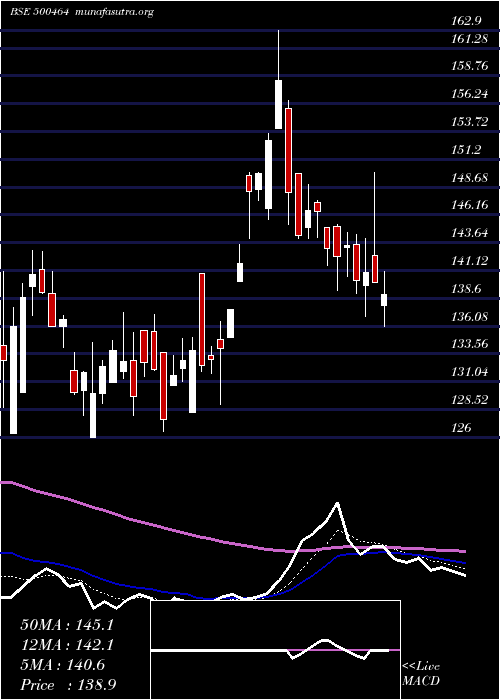Click the 'Price : 138.9' readout
This screenshot has height=700, width=500.
pyautogui.click(x=70, y=685)
